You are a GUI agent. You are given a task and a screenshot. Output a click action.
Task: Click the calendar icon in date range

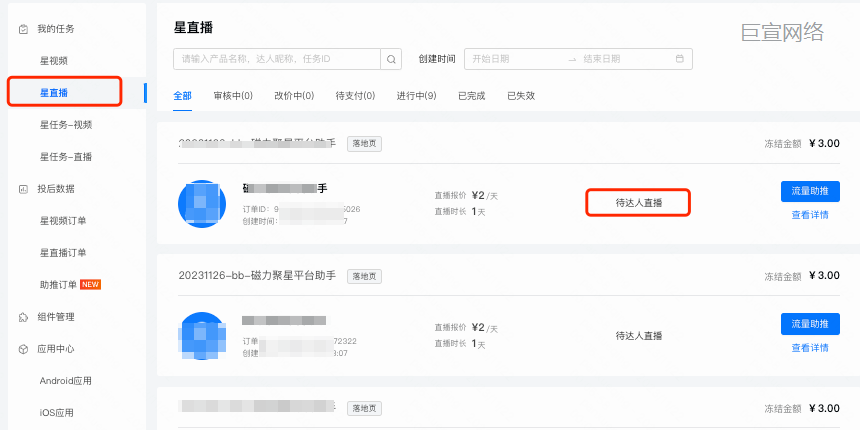680,59
